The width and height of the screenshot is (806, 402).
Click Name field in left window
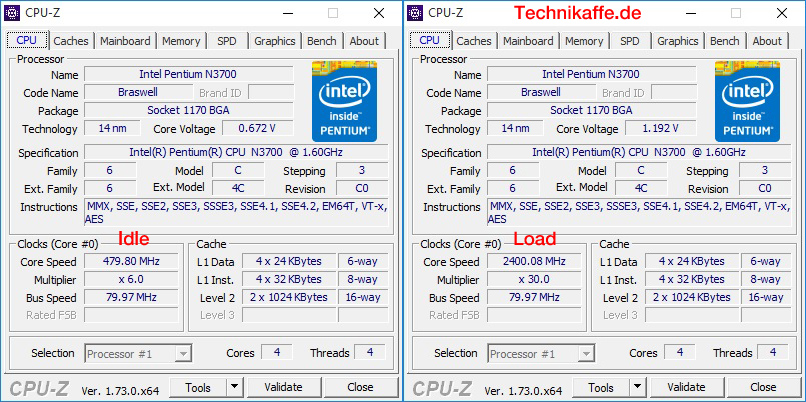[189, 74]
